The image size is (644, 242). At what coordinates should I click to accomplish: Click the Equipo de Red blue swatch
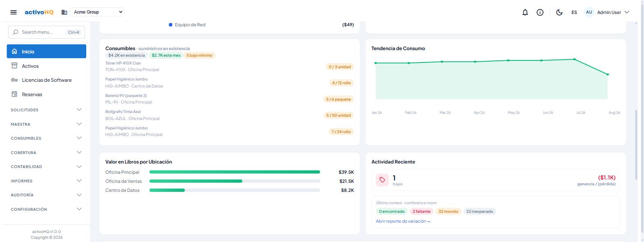click(170, 25)
